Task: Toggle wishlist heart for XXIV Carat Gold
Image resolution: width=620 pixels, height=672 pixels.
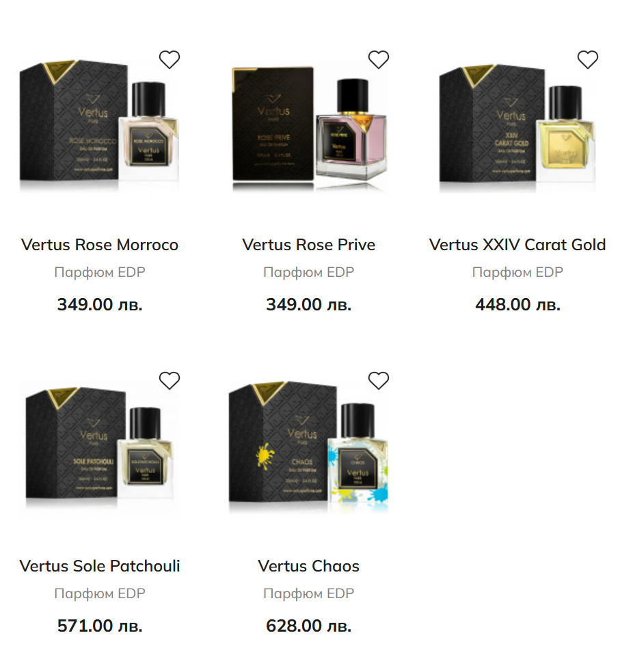Action: click(x=587, y=59)
